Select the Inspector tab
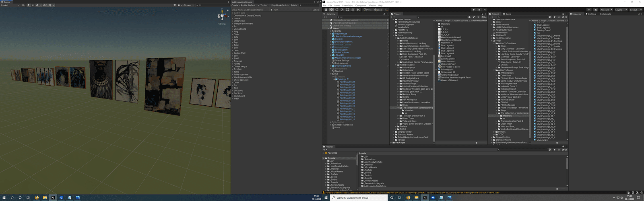 coord(576,14)
